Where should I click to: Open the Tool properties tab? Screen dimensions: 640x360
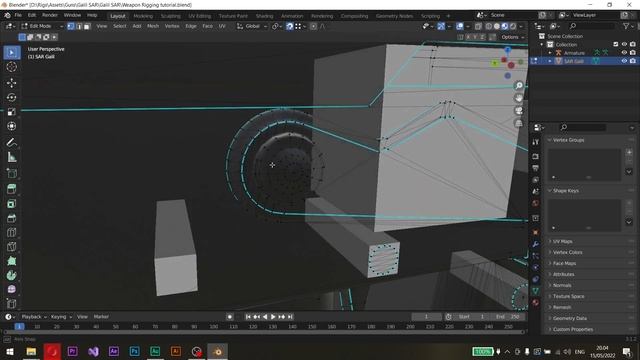tap(536, 142)
